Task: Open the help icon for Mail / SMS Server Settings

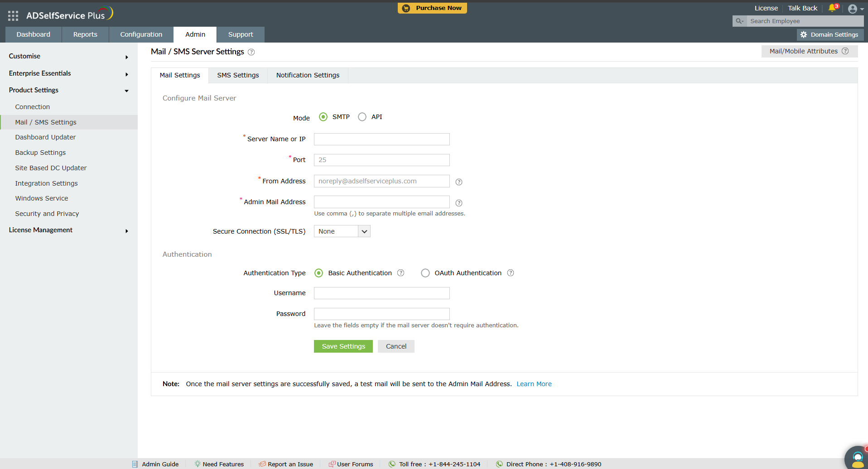Action: click(x=251, y=52)
